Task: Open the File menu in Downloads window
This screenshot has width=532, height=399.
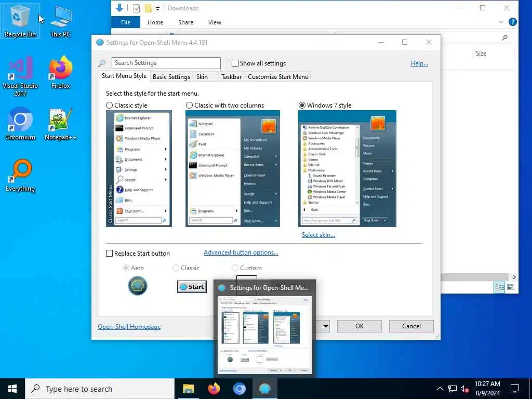Action: coord(126,22)
